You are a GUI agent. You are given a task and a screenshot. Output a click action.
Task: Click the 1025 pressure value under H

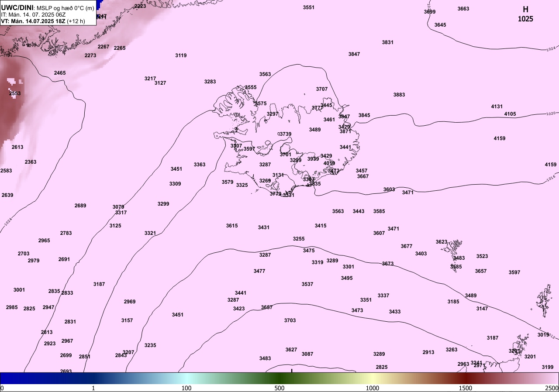525,19
